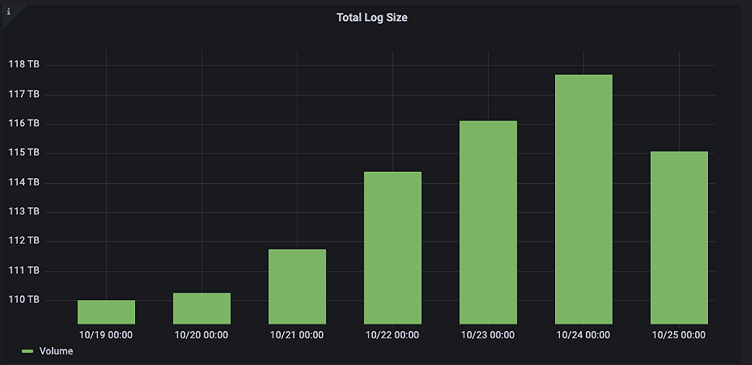
Task: Select the 10/23 00:00 bar
Action: coord(488,223)
